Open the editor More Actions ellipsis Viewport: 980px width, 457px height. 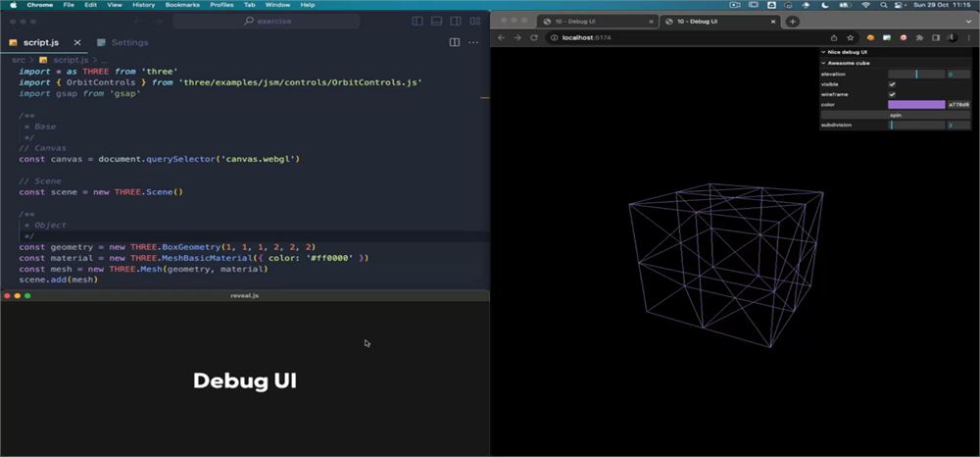[x=473, y=42]
